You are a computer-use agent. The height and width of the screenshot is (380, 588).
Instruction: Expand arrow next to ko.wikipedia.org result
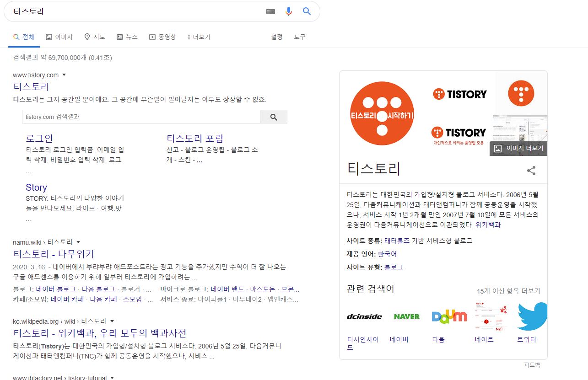click(112, 321)
